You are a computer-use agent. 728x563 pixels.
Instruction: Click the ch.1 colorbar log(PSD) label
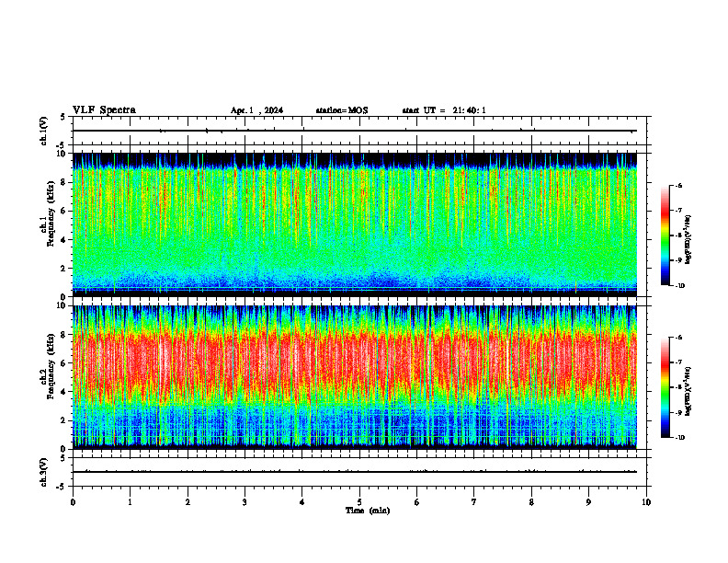688,240
